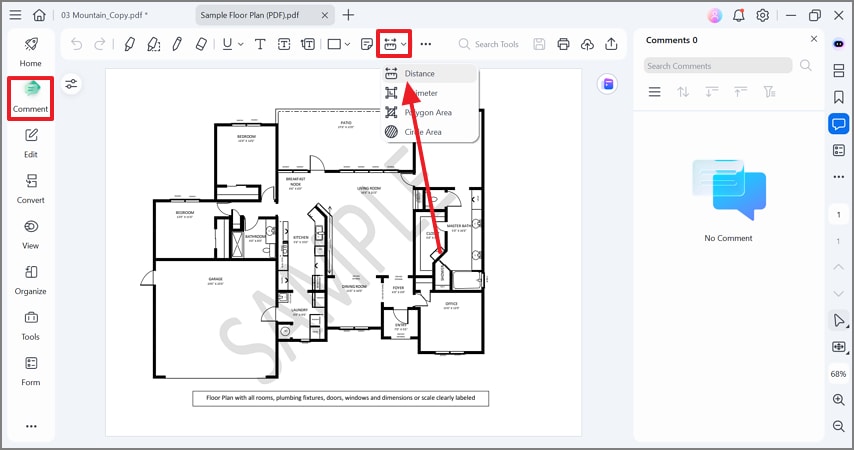Select the measure tool icon
Image resolution: width=854 pixels, height=450 pixels.
tap(390, 44)
